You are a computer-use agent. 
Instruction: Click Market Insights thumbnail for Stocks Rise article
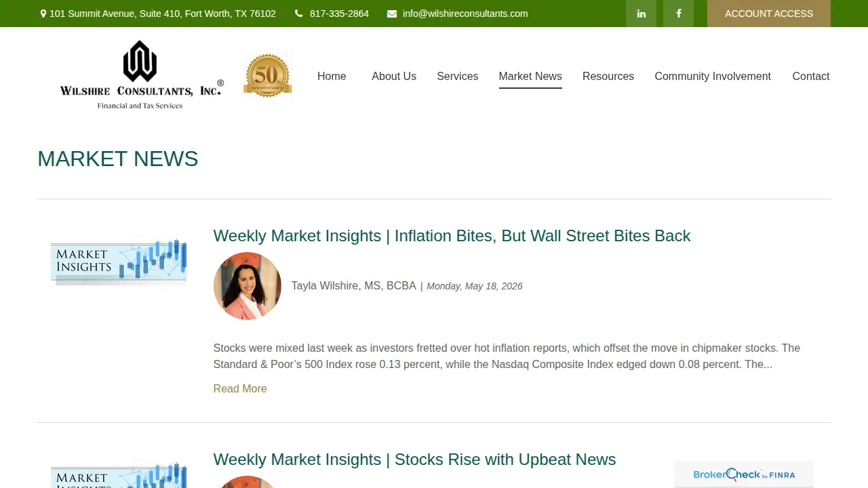point(119,474)
